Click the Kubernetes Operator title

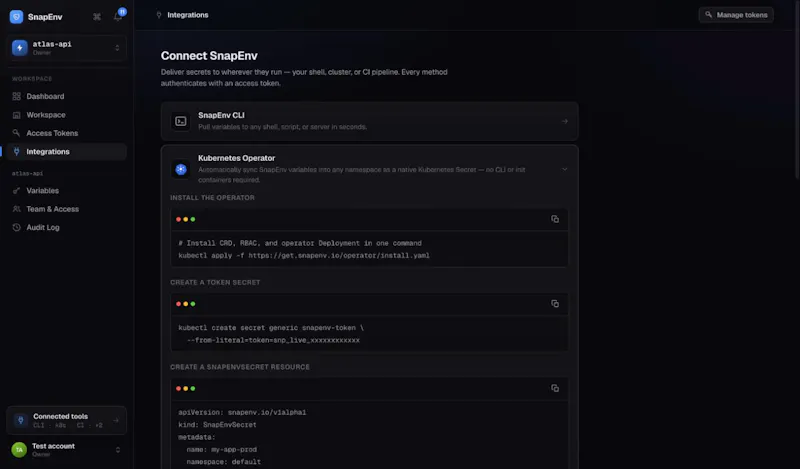(x=236, y=158)
